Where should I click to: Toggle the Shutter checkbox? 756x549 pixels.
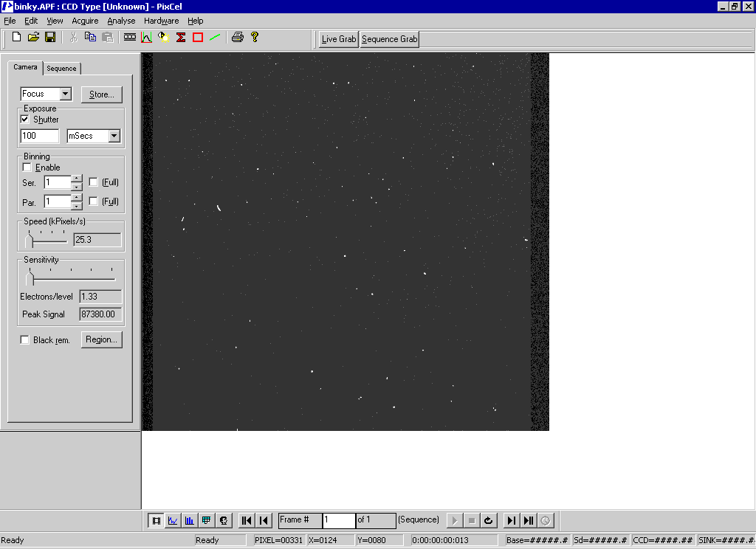pos(25,120)
